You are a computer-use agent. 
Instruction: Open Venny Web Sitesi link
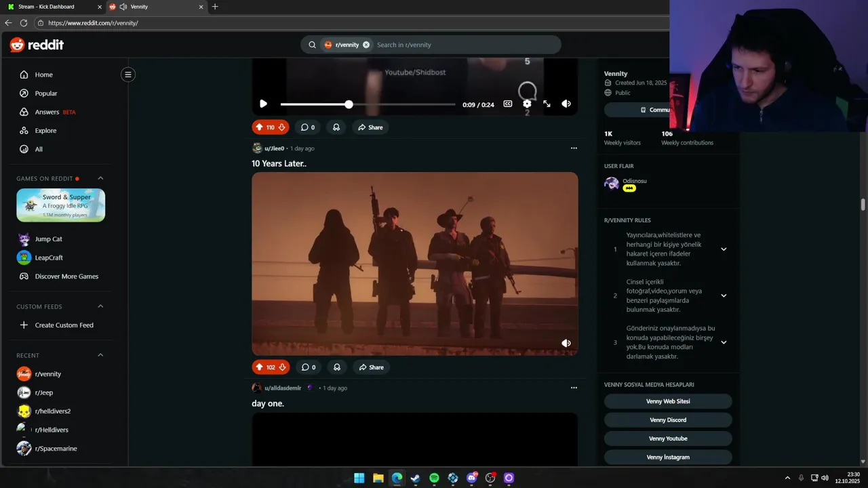(668, 401)
